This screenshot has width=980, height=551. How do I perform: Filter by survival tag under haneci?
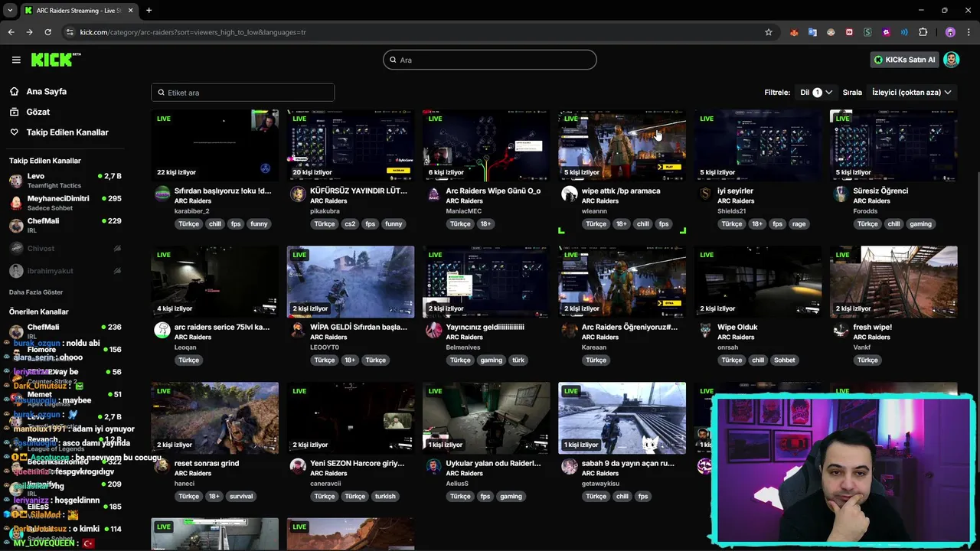pos(241,497)
